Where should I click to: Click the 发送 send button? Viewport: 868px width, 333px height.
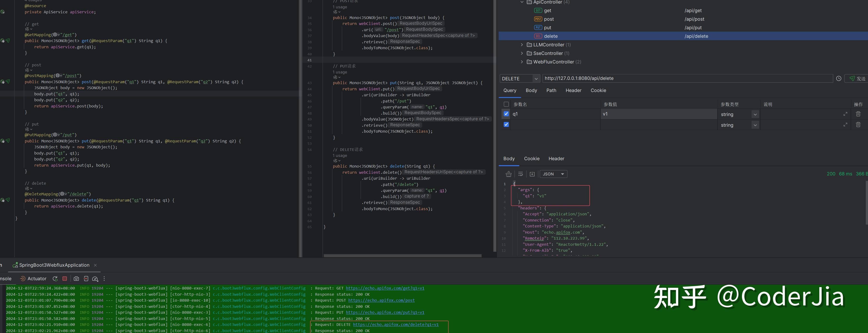tap(856, 78)
